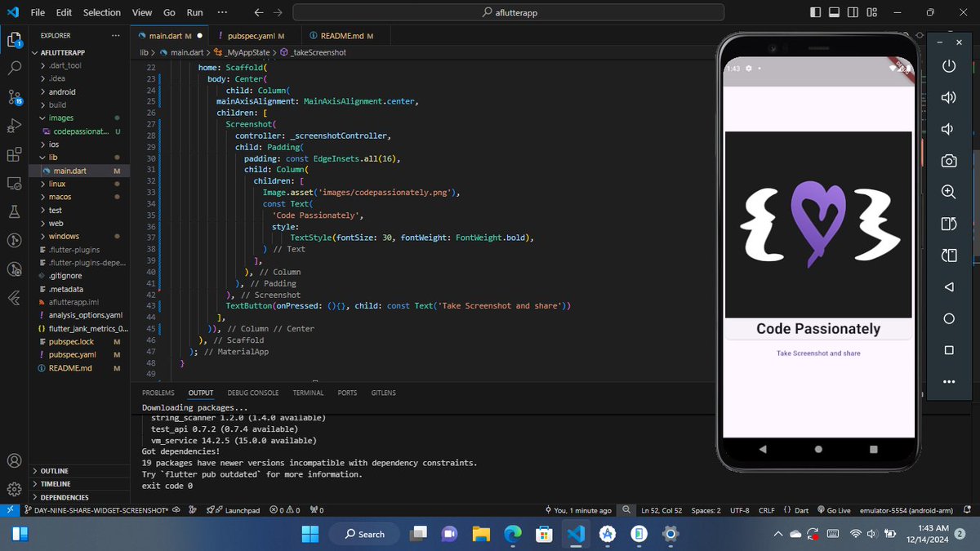
Task: Click the errors and warnings status bar indicator
Action: [x=286, y=510]
